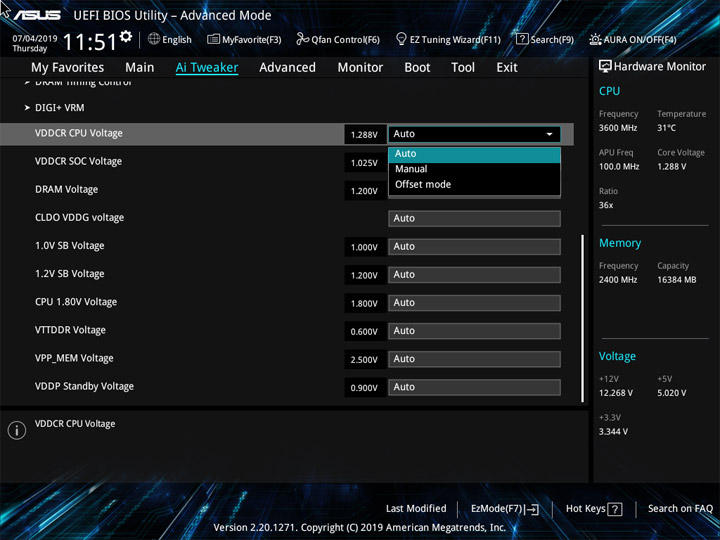Click the ASUS logo
The image size is (720, 540).
tap(37, 15)
